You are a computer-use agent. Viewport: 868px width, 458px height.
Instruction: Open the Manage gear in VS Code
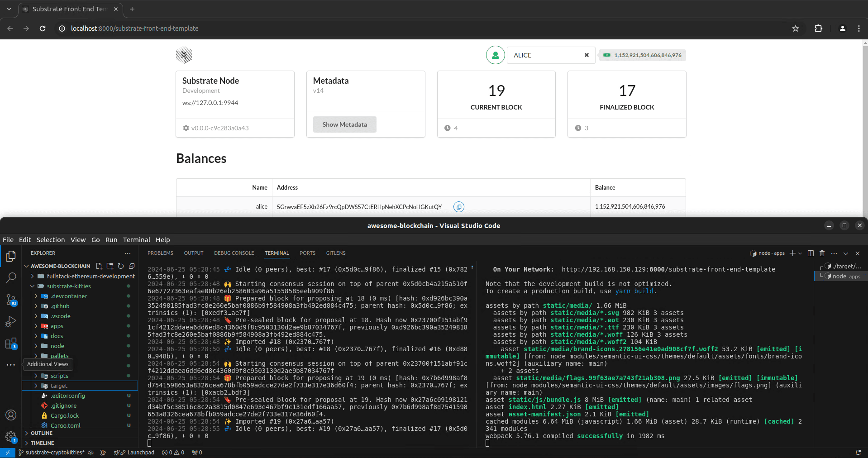pos(11,437)
